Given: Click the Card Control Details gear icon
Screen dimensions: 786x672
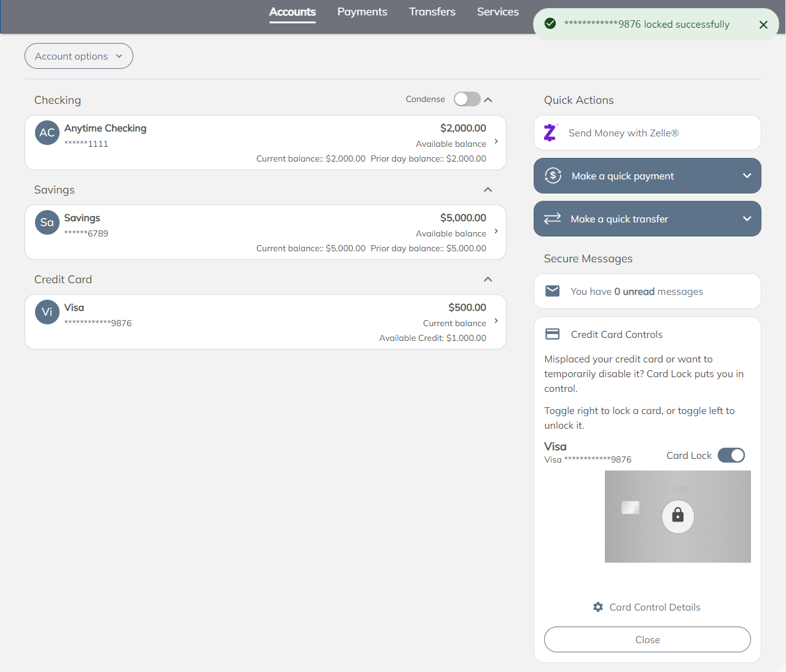Looking at the screenshot, I should [598, 607].
